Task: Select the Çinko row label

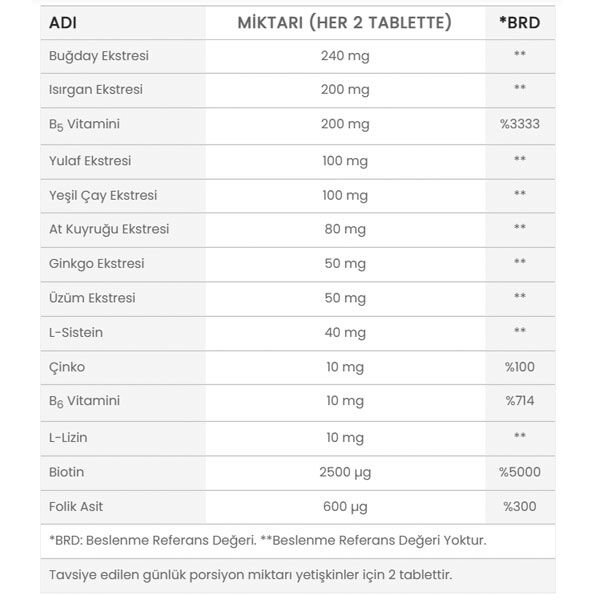Action: point(67,367)
